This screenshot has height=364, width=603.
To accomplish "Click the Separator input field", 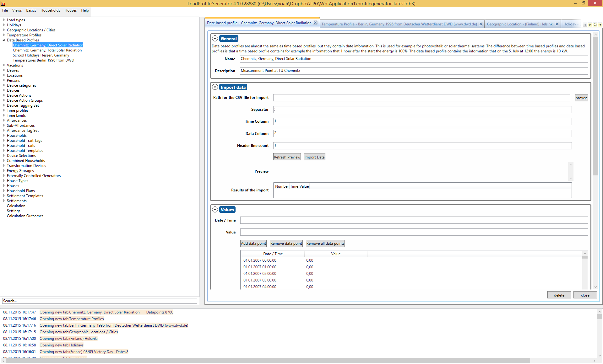I will point(422,110).
